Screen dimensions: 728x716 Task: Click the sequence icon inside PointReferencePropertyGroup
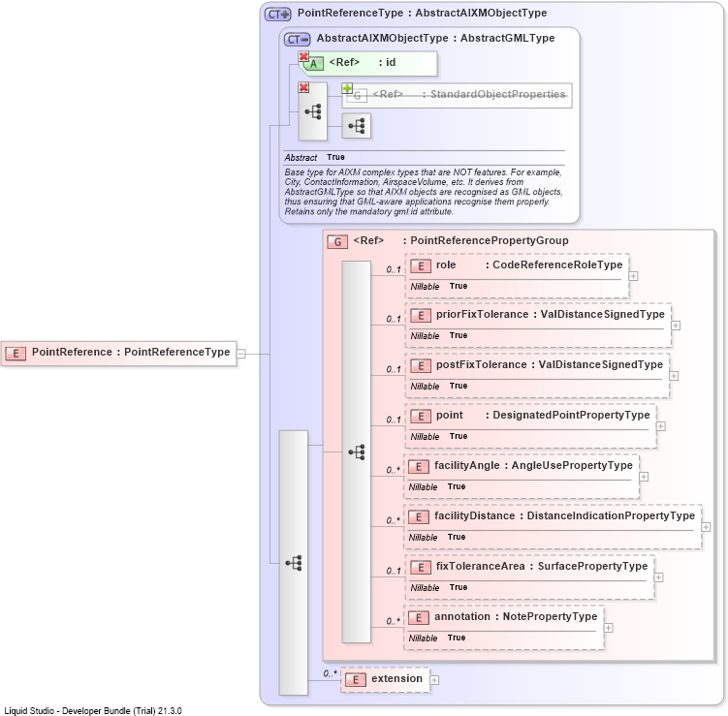pos(356,451)
